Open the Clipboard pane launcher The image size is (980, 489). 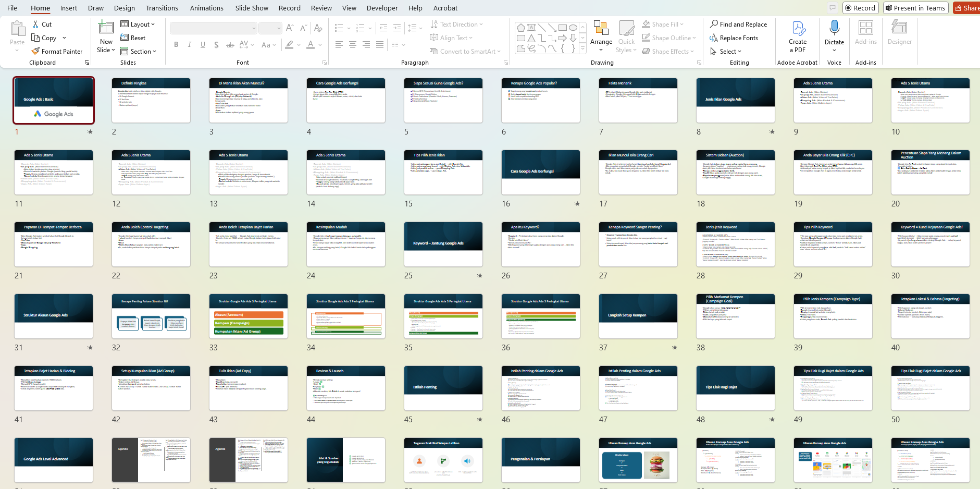tap(87, 63)
